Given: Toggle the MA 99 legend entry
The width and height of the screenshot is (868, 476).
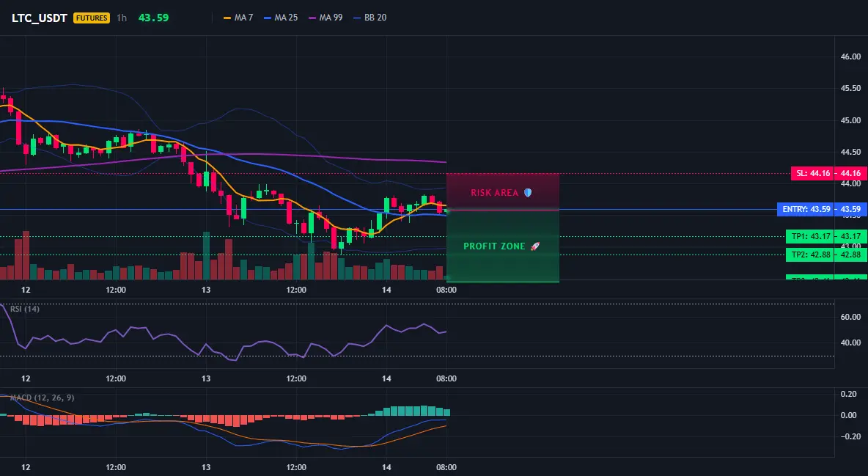Looking at the screenshot, I should click(x=325, y=18).
